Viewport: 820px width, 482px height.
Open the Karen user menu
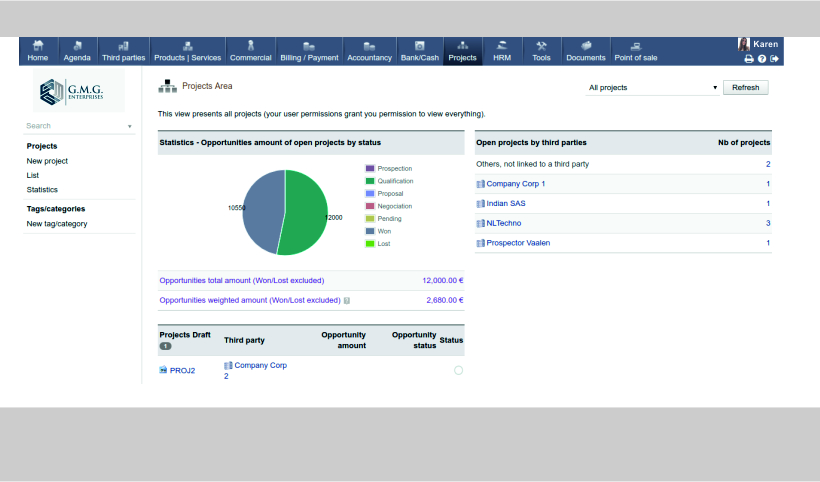point(758,44)
